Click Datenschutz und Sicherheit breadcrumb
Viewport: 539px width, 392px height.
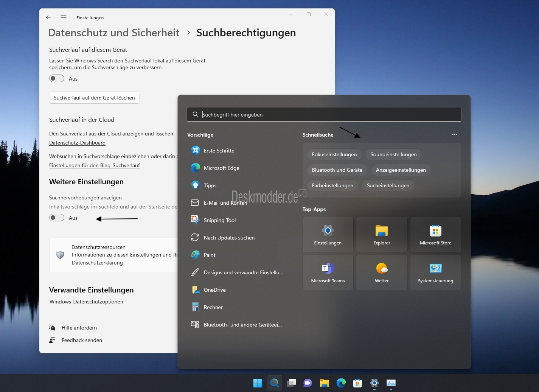pyautogui.click(x=113, y=33)
